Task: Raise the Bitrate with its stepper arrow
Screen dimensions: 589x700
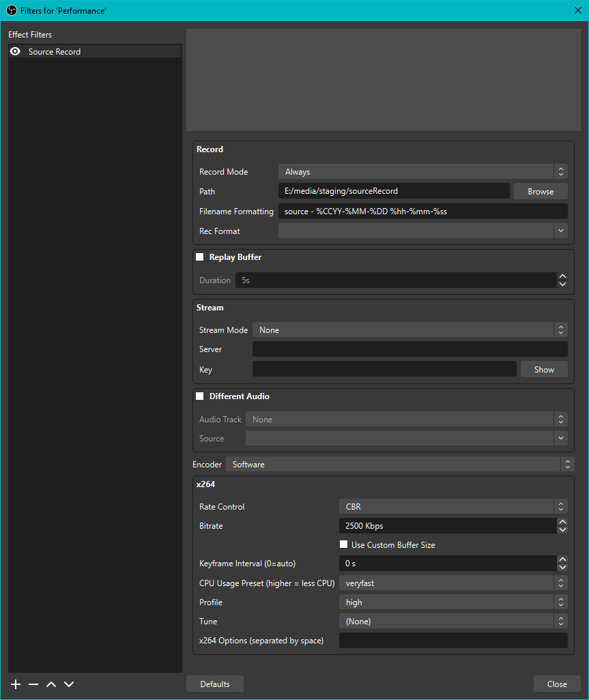Action: click(x=562, y=521)
